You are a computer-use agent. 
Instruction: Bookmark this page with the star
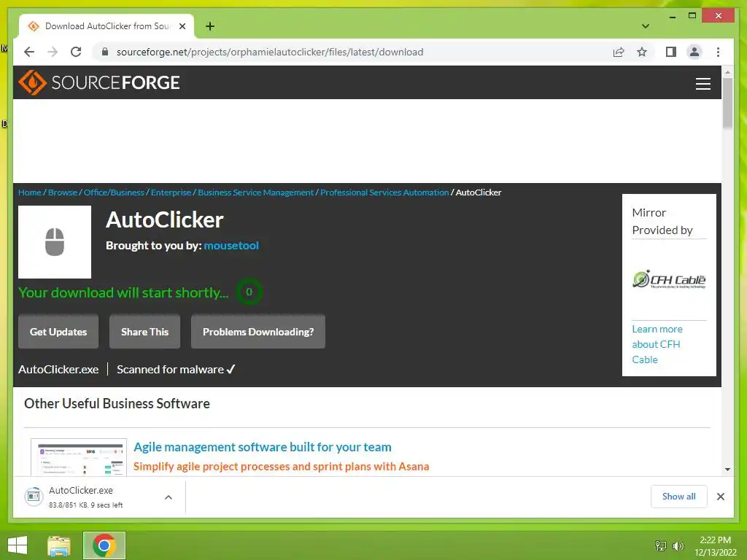pyautogui.click(x=642, y=52)
